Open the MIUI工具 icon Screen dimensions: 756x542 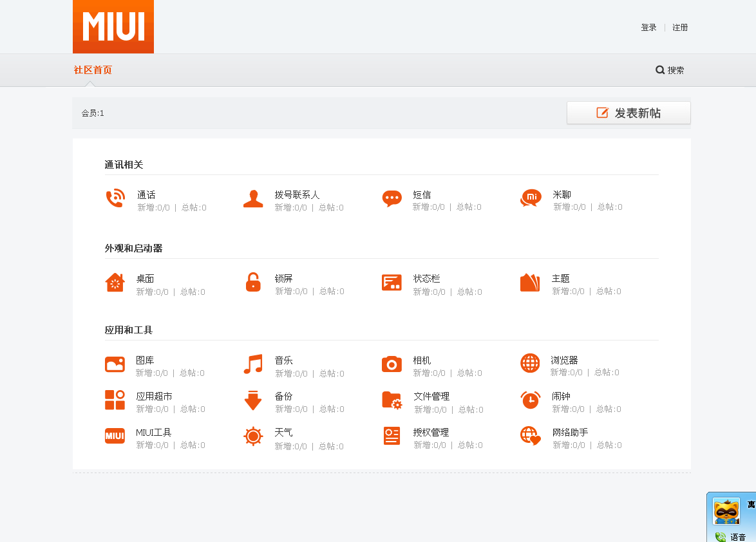tap(115, 436)
